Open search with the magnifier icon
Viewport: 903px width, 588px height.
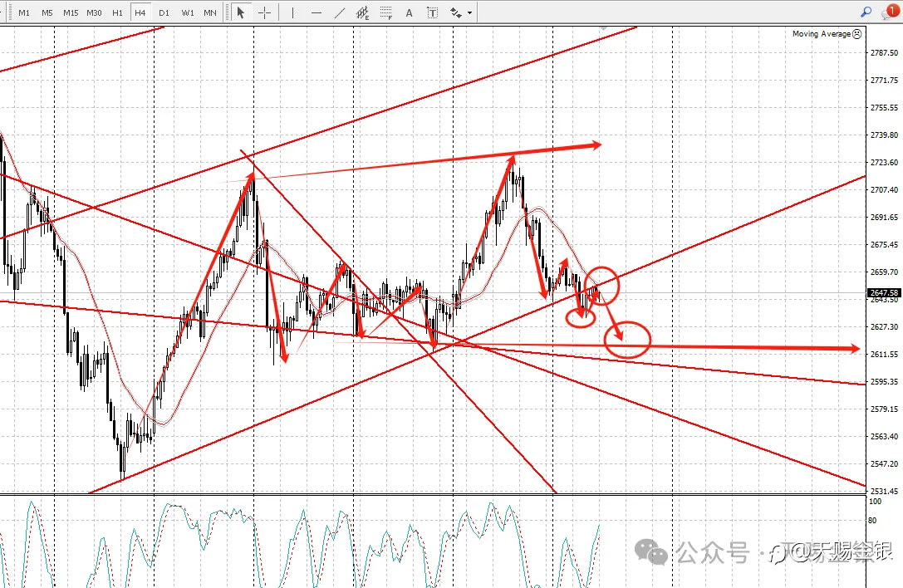pos(866,12)
